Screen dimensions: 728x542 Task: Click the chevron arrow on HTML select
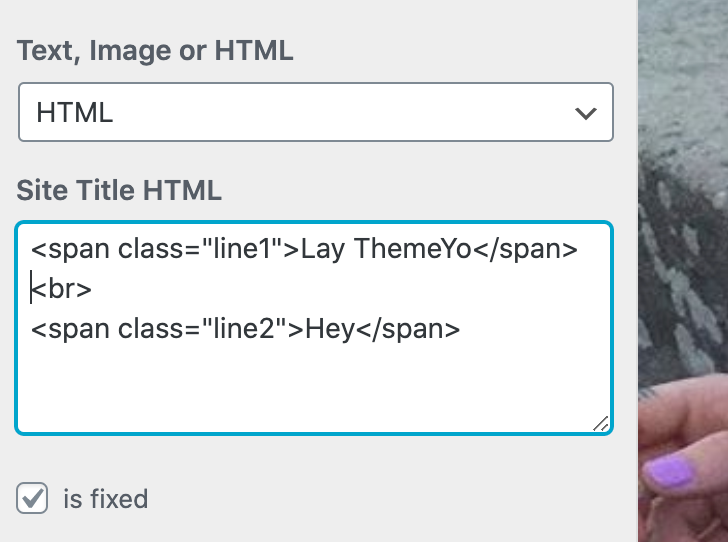(x=586, y=113)
